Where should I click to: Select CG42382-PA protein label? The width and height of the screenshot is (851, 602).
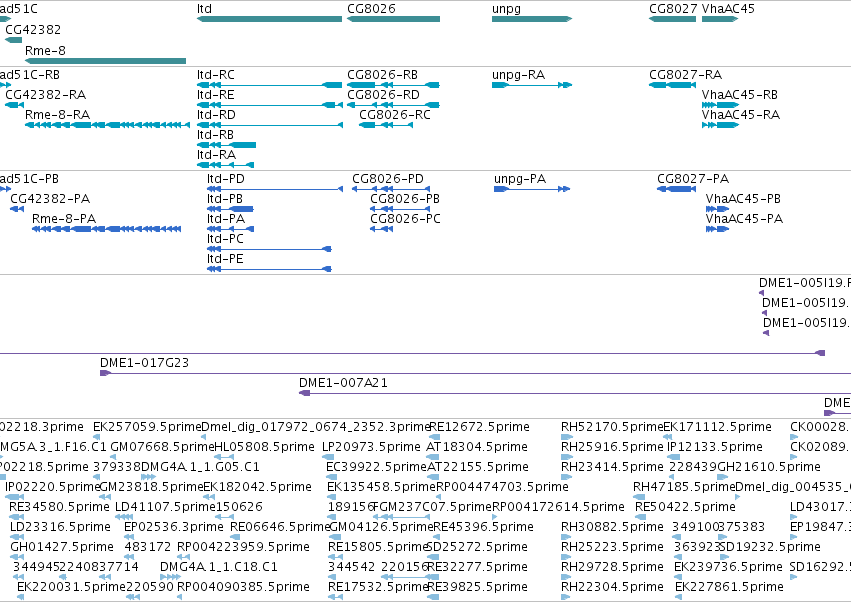click(50, 199)
